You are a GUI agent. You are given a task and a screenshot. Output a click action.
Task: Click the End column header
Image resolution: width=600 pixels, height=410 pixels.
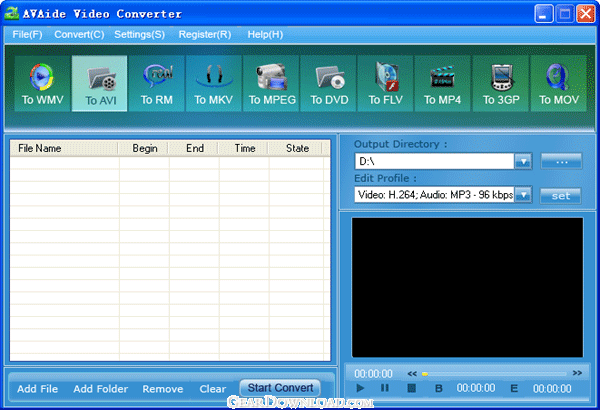click(x=194, y=148)
